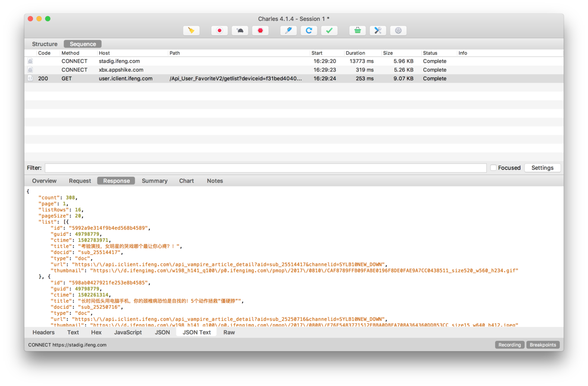Click the "listRows": 16 line

click(x=61, y=210)
